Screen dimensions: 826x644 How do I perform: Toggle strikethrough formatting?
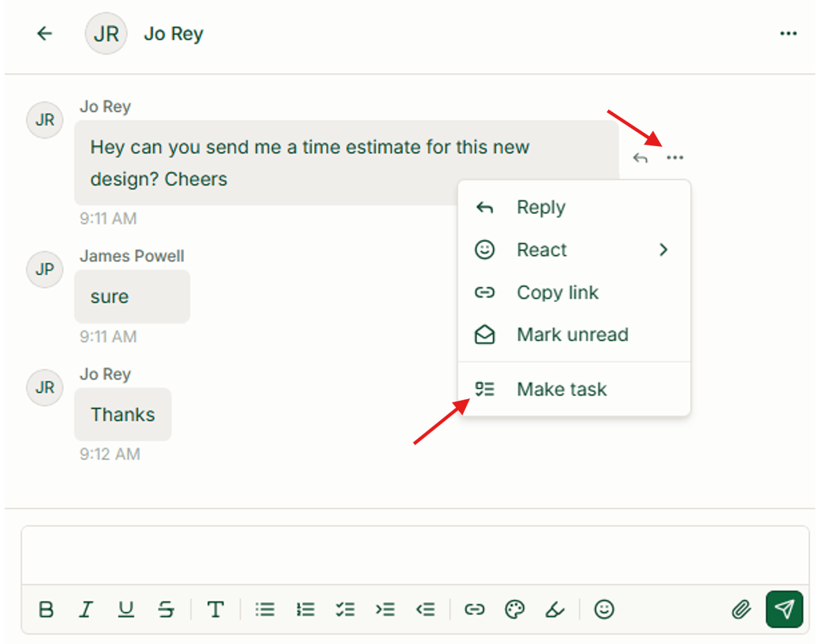(x=166, y=609)
